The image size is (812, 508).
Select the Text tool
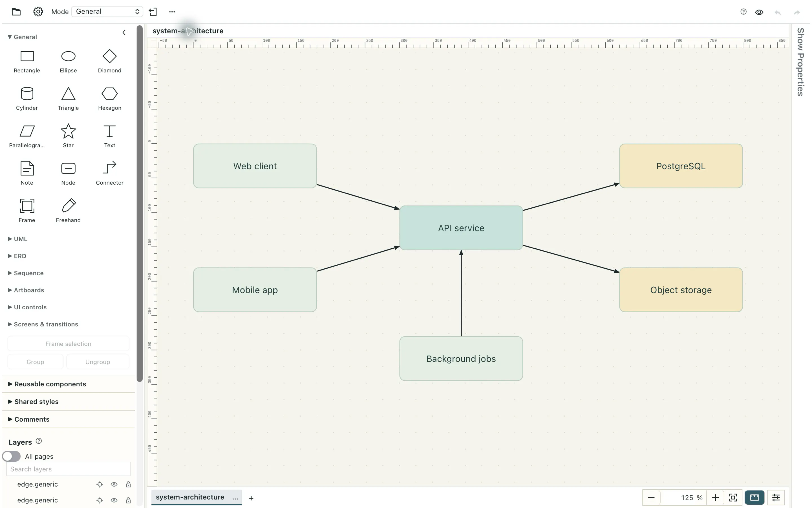[109, 136]
